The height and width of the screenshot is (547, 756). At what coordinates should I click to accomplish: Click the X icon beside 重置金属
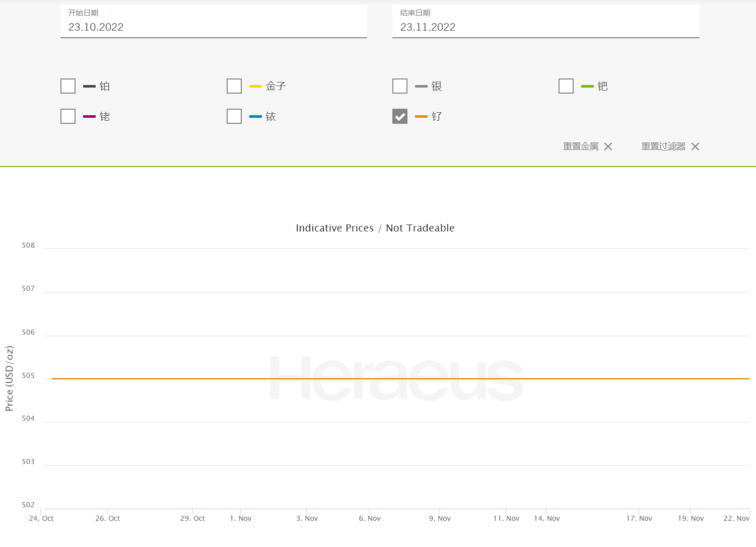(608, 146)
